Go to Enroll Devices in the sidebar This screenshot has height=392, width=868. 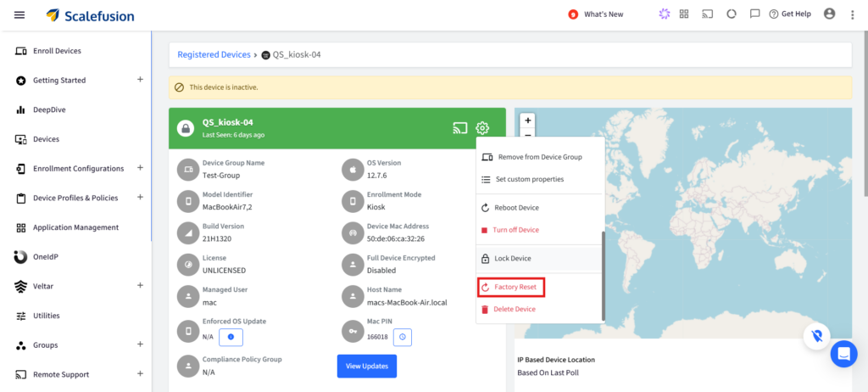[x=57, y=51]
